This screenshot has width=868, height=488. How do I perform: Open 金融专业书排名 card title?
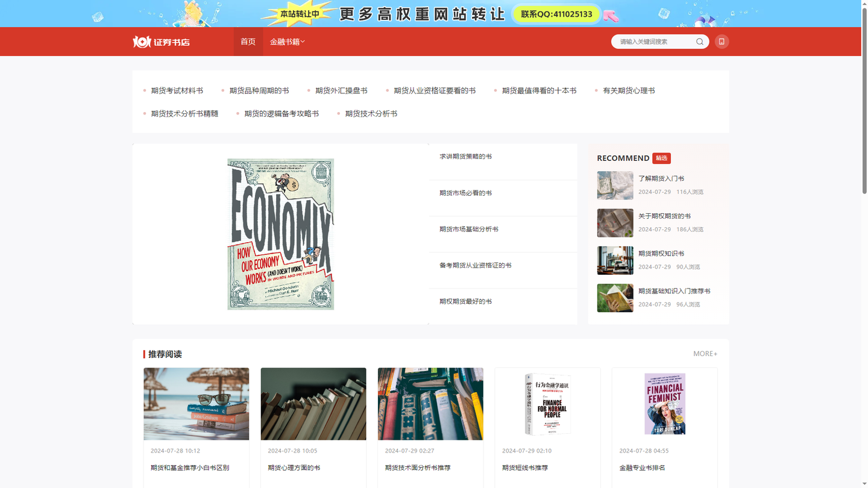[x=643, y=468]
